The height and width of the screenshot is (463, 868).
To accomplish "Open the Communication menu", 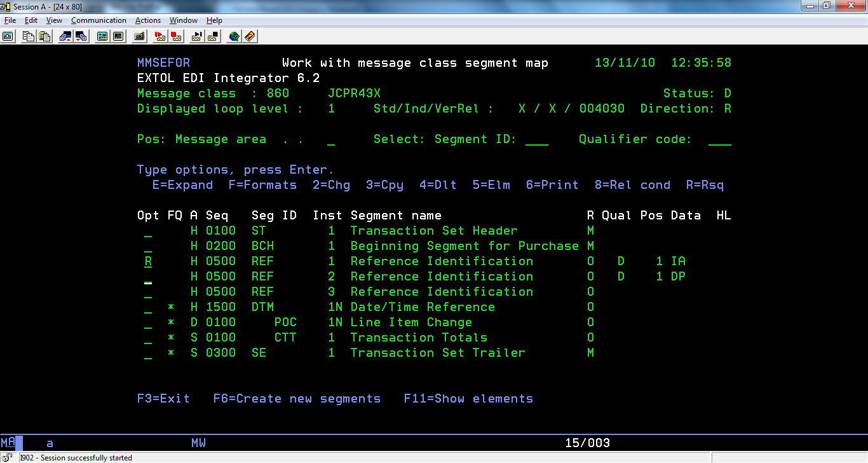I will 98,20.
